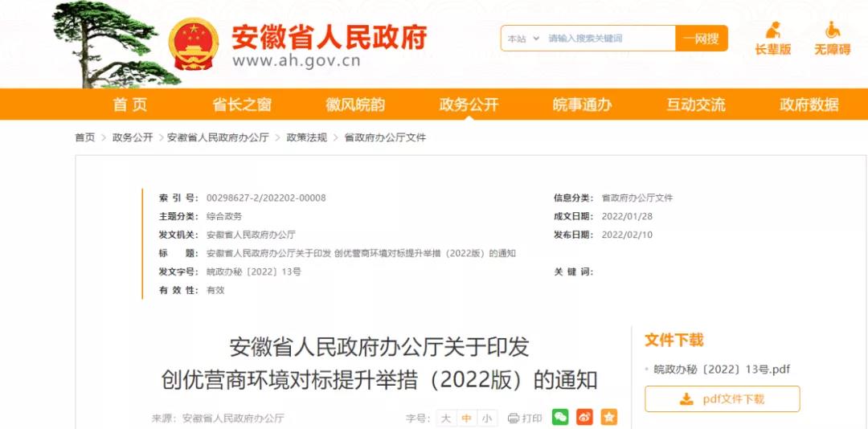Open the 无障碍 accessibility icon
This screenshot has height=429, width=868.
tap(832, 30)
